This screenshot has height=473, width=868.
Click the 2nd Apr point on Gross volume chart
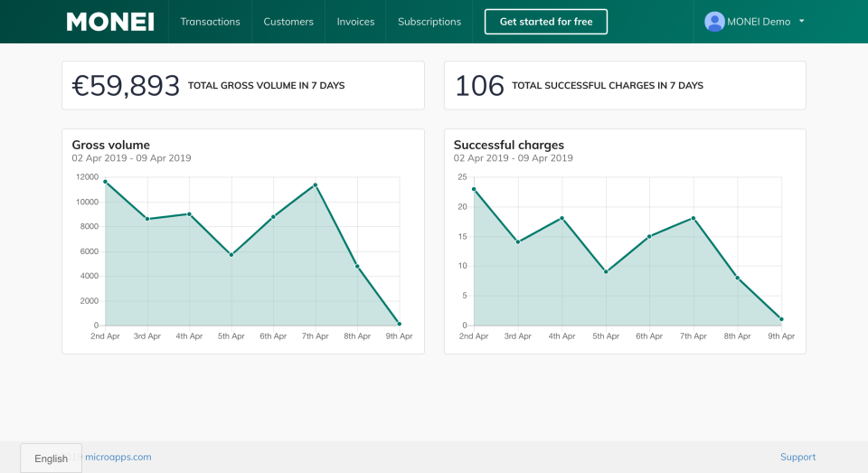click(105, 182)
